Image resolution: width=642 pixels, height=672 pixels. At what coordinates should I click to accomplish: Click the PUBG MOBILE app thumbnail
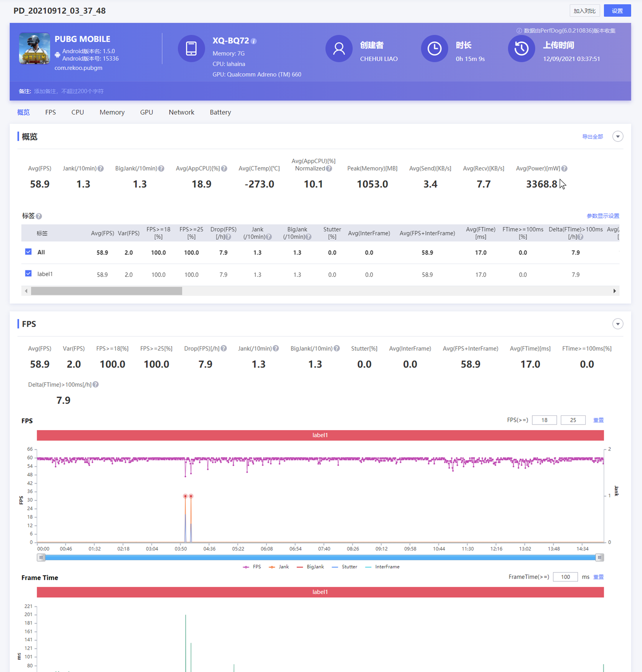[34, 48]
